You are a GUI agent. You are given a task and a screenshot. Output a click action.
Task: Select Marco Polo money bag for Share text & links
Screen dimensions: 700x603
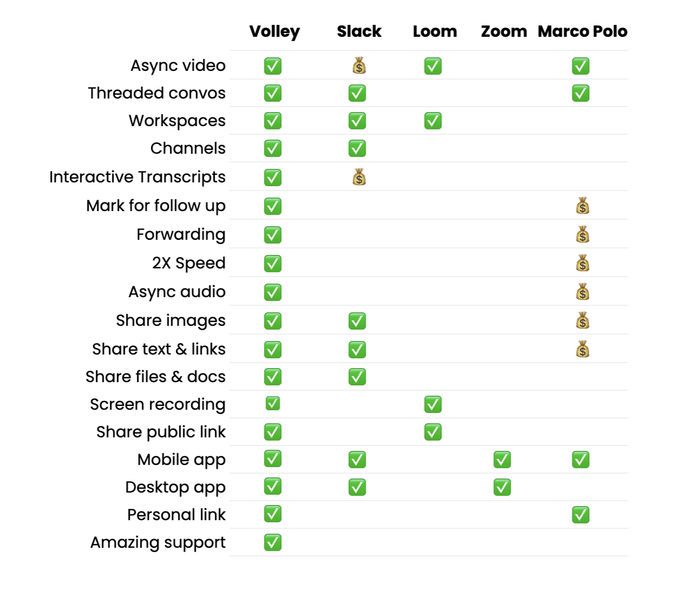[x=583, y=349]
